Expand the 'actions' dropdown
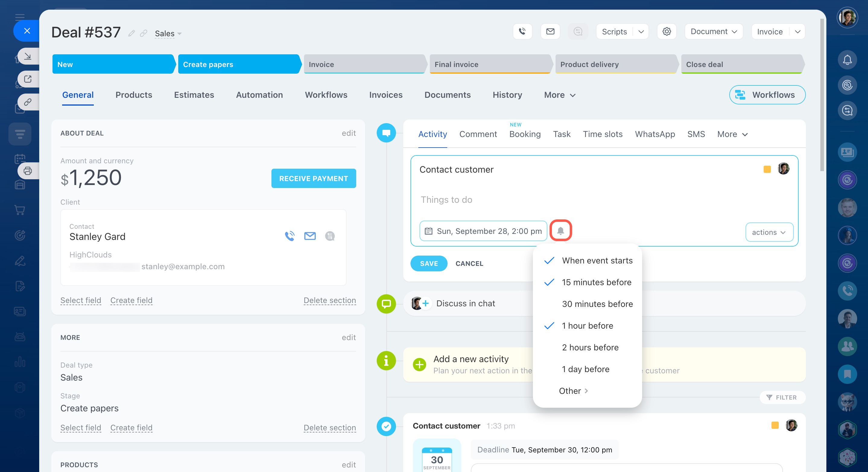The height and width of the screenshot is (472, 868). [x=769, y=232]
